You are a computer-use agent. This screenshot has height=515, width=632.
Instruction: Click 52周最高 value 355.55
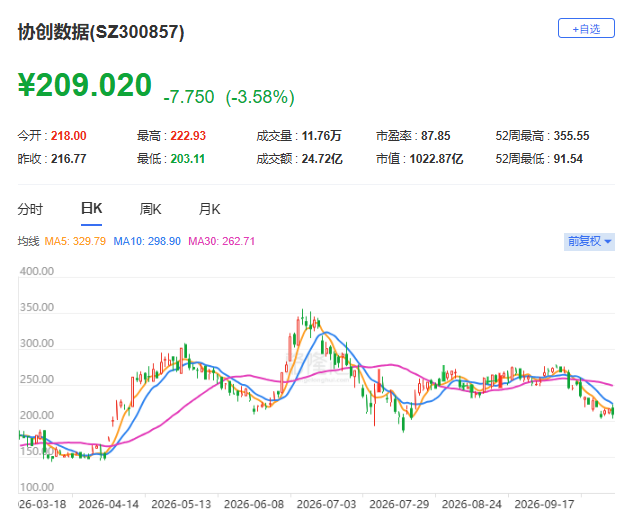[x=572, y=136]
